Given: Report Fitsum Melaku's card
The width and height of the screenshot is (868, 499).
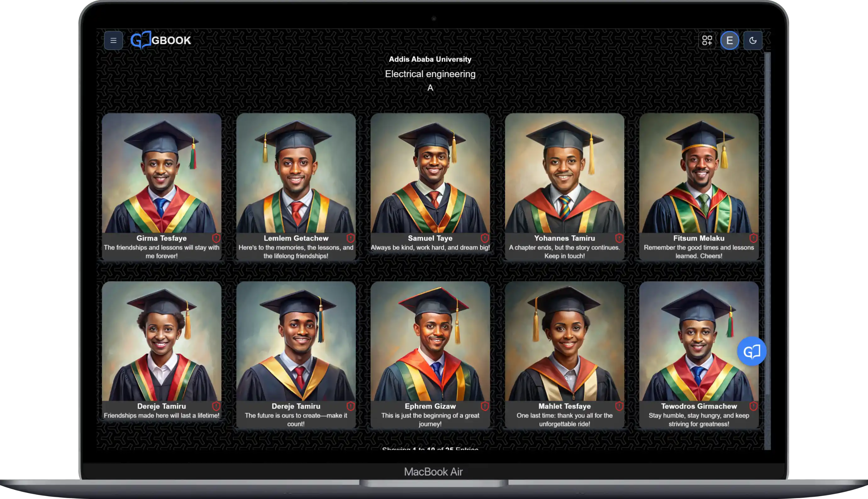Looking at the screenshot, I should [753, 238].
